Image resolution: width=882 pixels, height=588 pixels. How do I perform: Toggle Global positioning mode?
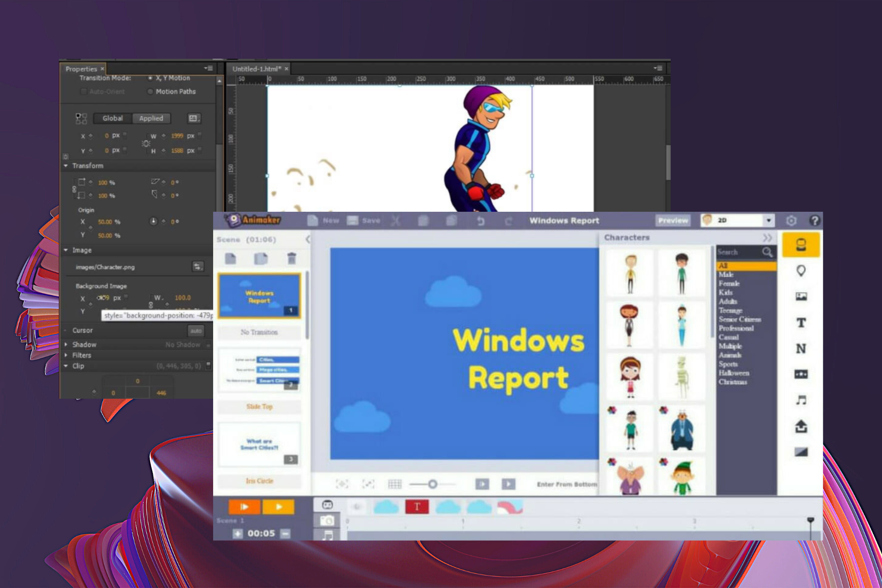pyautogui.click(x=113, y=119)
